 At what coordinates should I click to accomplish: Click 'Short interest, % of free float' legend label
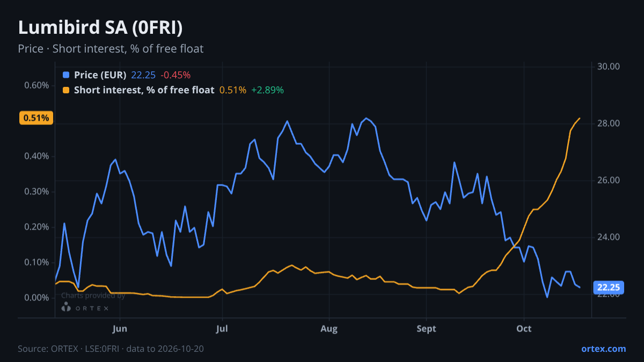tap(144, 90)
